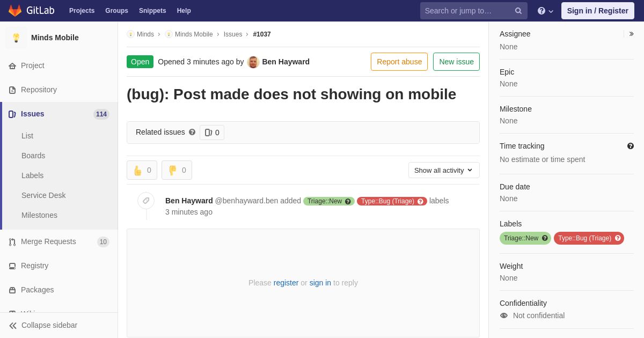Click help icon on sidebar Type::Bug label

point(618,238)
